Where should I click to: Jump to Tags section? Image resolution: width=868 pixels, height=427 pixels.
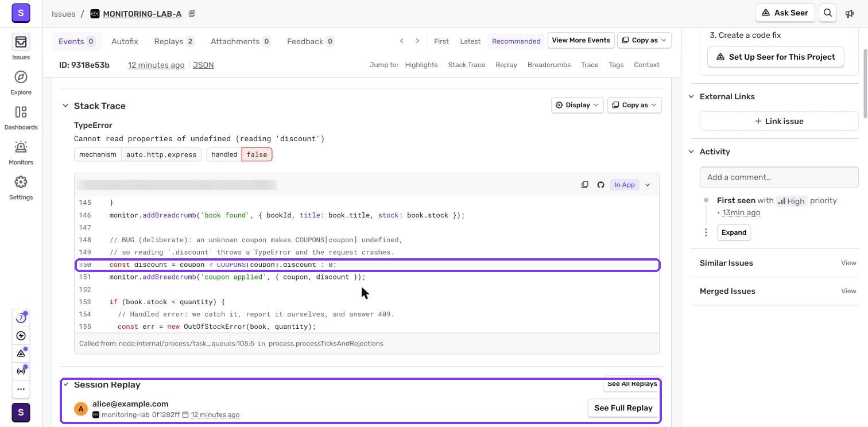point(616,65)
